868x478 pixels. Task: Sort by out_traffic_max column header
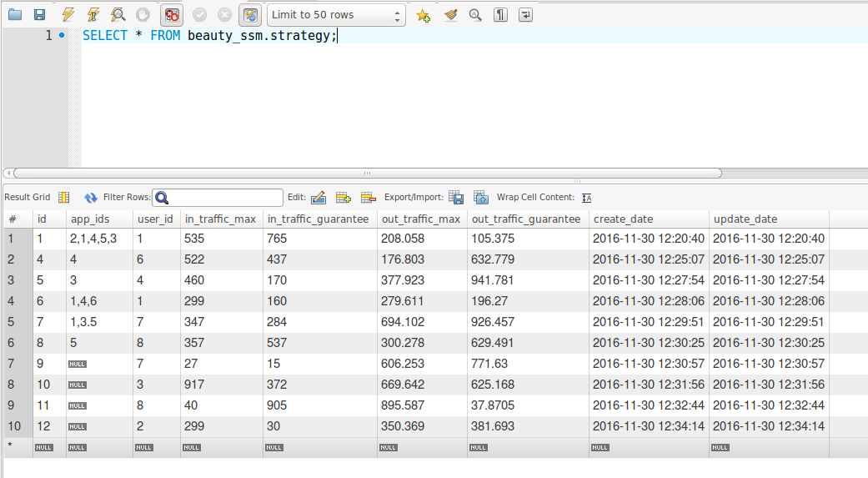(422, 219)
